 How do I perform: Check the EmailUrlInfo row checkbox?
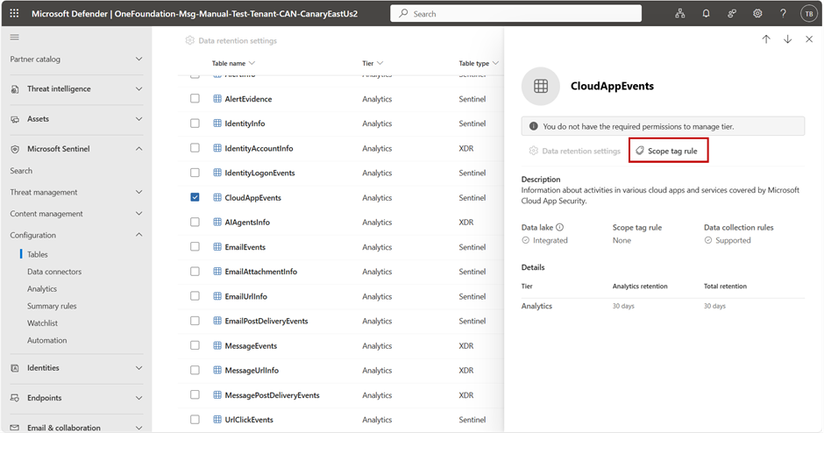tap(195, 296)
